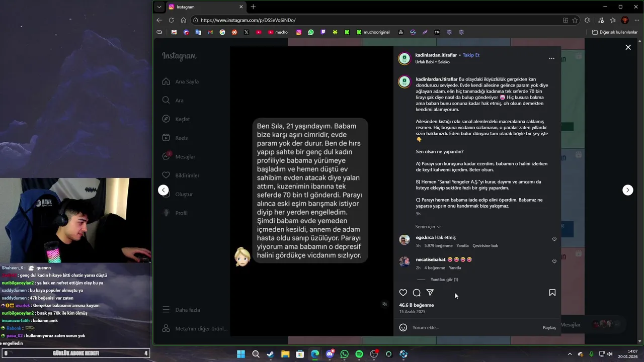The image size is (644, 362).
Task: Open the emoji picker next to comment box
Action: (x=403, y=327)
